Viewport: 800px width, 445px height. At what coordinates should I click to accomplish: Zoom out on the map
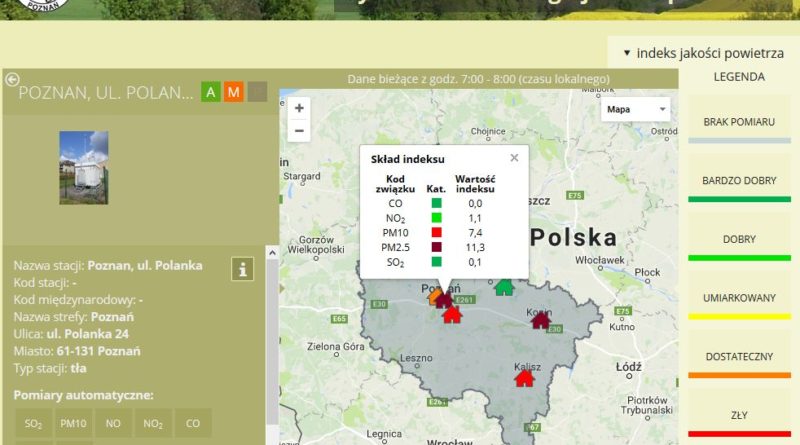click(299, 130)
